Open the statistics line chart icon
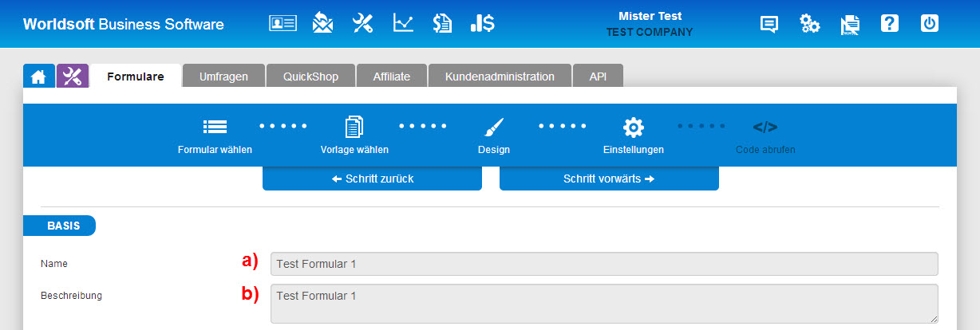This screenshot has width=980, height=330. (403, 23)
